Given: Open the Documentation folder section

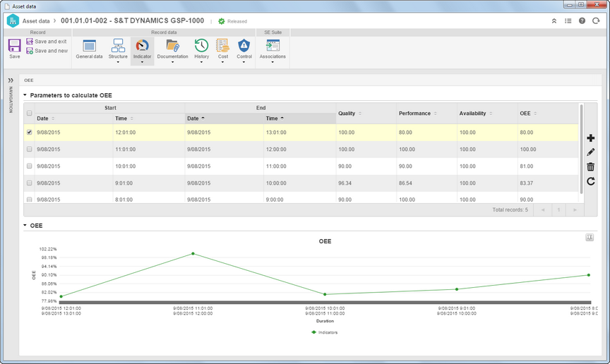Looking at the screenshot, I should [172, 49].
